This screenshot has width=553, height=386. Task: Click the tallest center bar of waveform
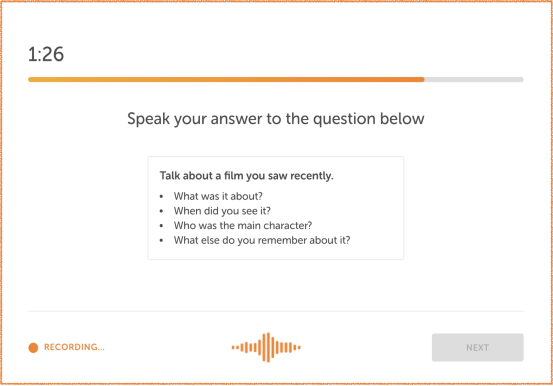coord(268,348)
